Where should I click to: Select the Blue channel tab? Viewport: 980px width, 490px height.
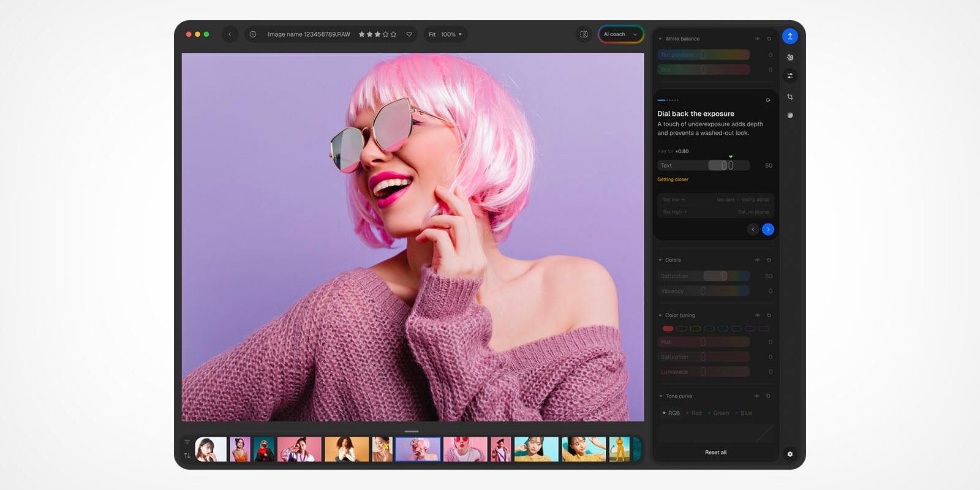744,413
